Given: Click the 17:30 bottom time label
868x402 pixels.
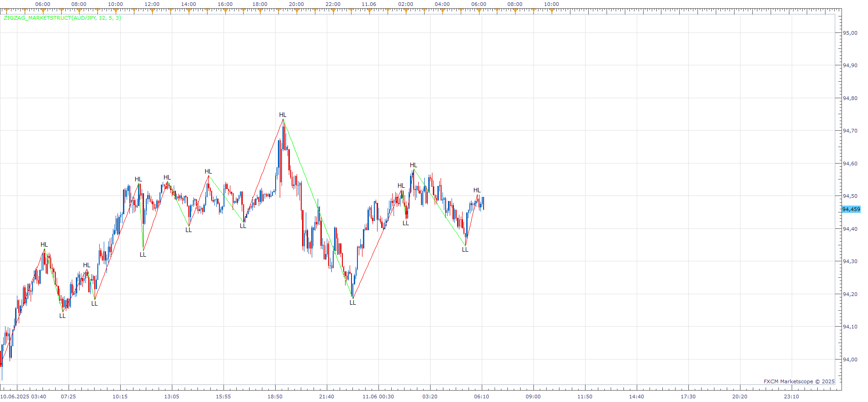Looking at the screenshot, I should pos(688,397).
